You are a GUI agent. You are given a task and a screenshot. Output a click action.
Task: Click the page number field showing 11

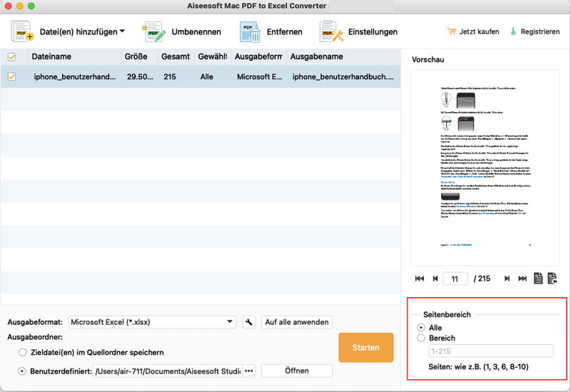click(455, 278)
